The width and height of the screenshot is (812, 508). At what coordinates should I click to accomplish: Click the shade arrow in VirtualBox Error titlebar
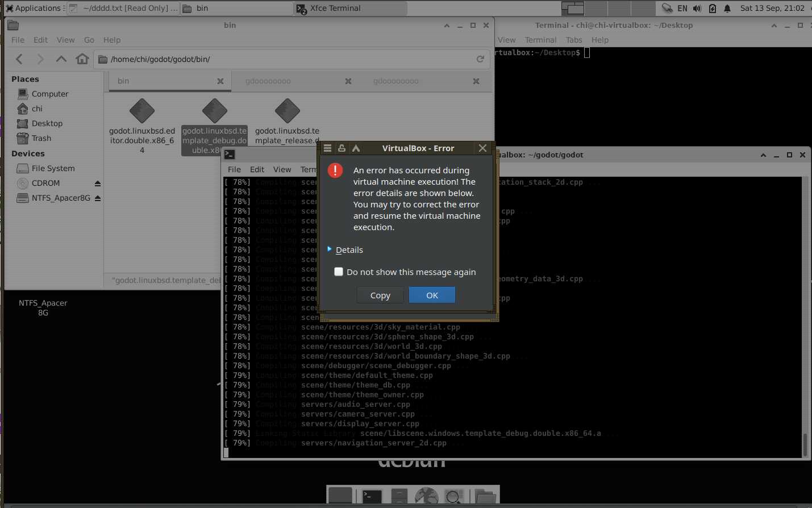[356, 148]
